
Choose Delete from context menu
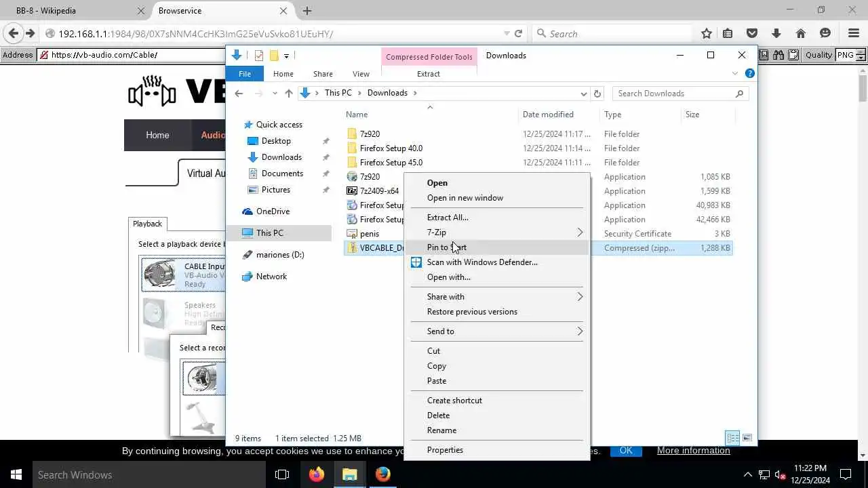[498, 415]
